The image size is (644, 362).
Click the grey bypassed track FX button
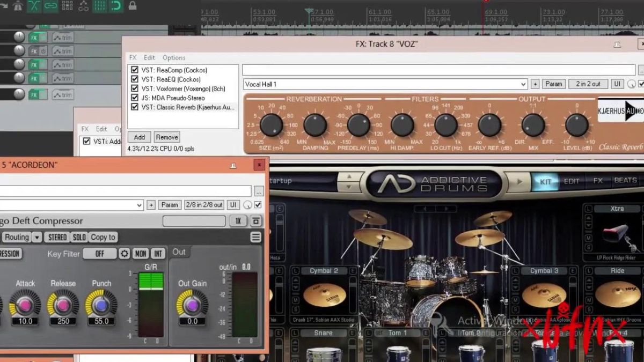[38, 51]
